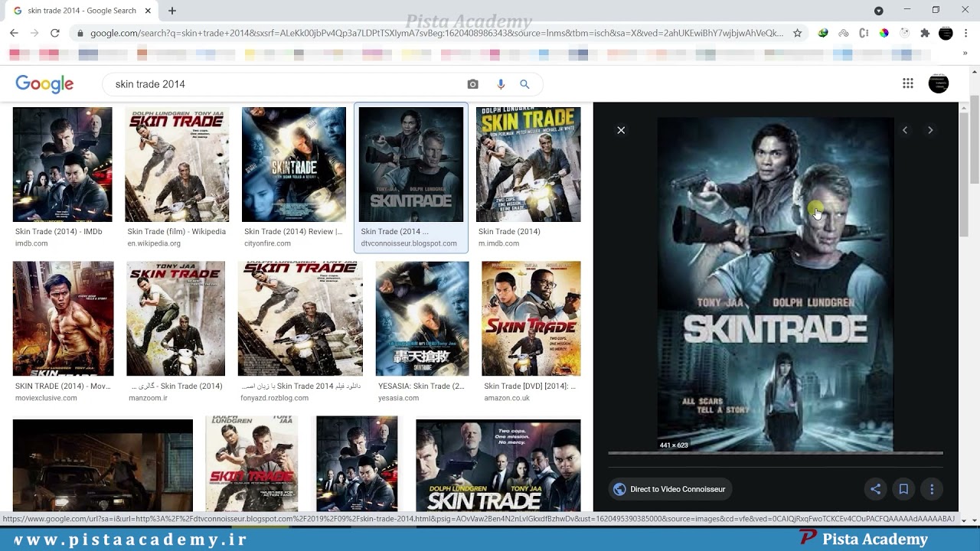The height and width of the screenshot is (551, 980).
Task: Open the Google account avatar
Action: pos(939,83)
